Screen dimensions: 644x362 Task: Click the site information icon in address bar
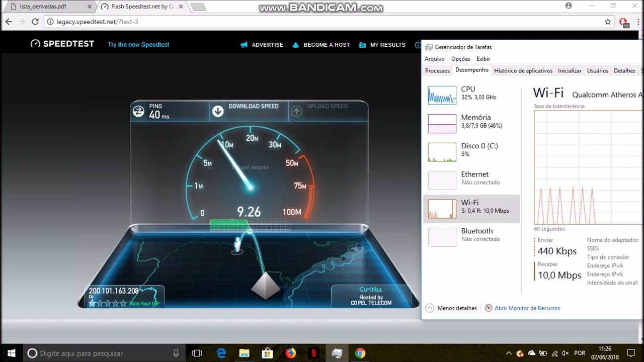pos(50,22)
